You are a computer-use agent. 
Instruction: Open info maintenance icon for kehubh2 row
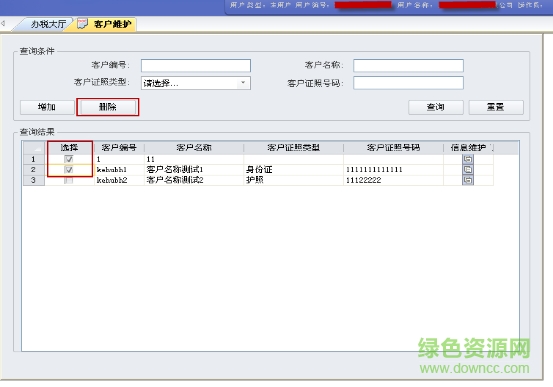[x=468, y=180]
